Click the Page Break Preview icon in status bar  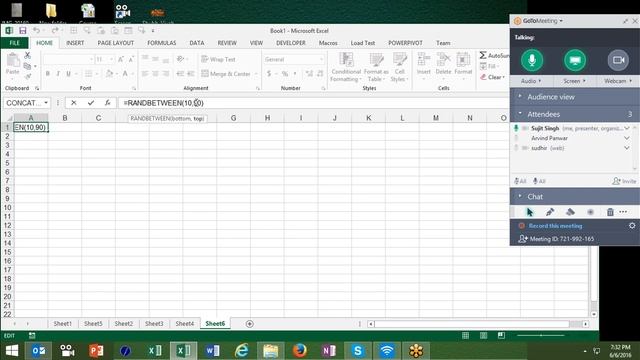pyautogui.click(x=501, y=336)
